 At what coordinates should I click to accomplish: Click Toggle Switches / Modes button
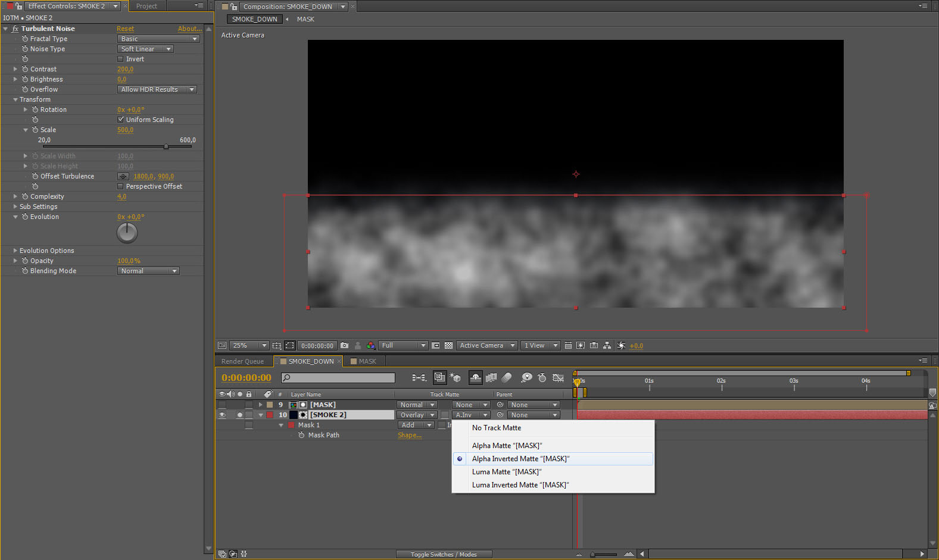444,555
